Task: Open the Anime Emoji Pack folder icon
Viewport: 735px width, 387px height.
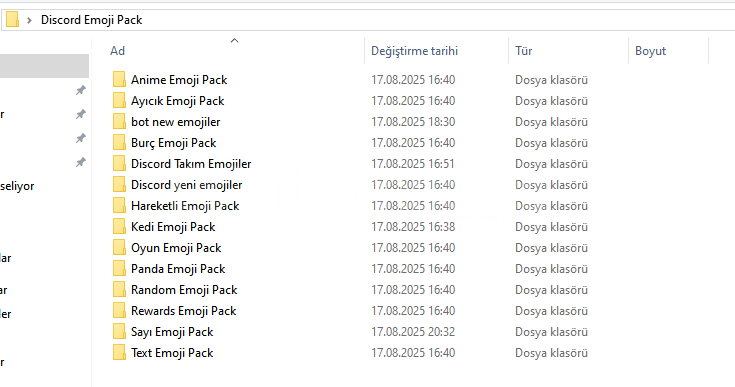Action: click(119, 80)
